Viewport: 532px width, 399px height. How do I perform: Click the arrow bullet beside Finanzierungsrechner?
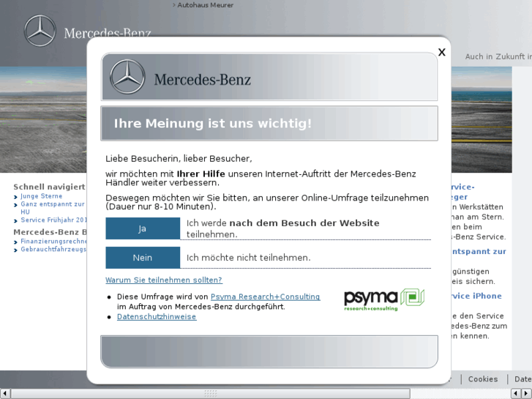pyautogui.click(x=15, y=242)
